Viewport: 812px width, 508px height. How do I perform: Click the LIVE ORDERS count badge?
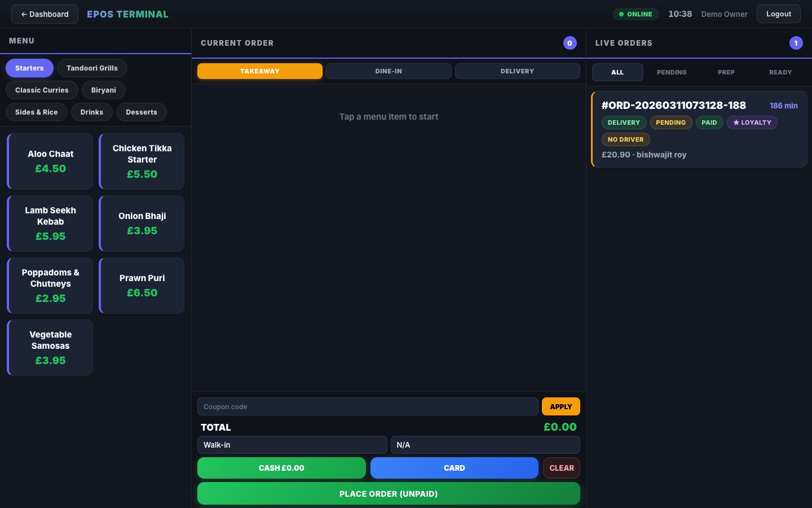(x=796, y=43)
